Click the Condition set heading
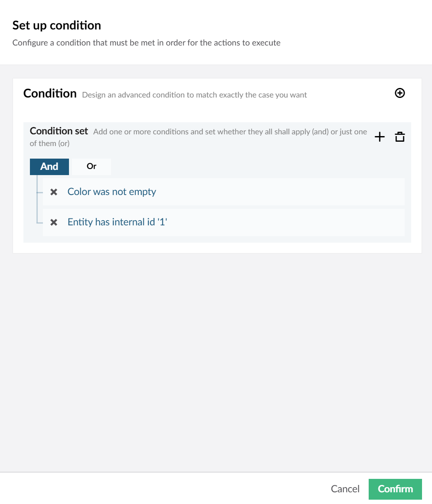 (59, 131)
